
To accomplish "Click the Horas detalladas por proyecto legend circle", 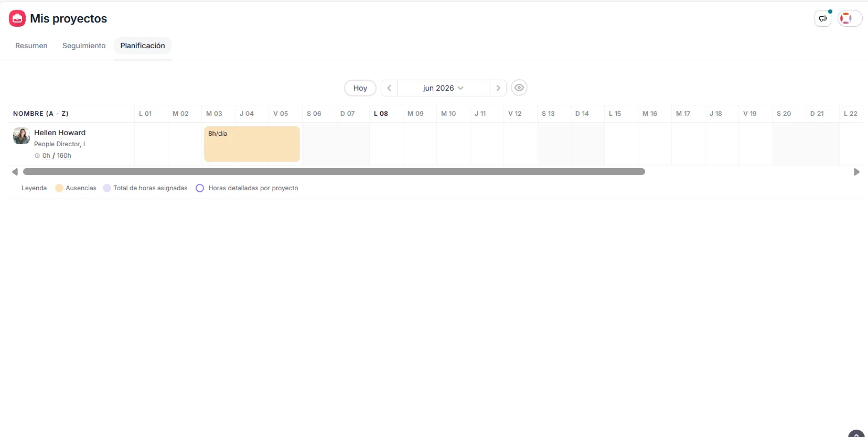I will [x=200, y=188].
